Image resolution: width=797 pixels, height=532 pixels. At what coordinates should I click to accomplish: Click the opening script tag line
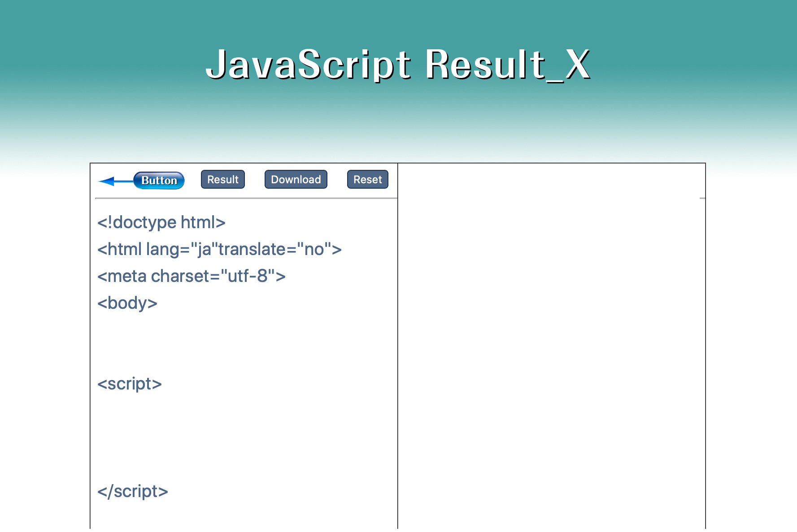point(129,384)
